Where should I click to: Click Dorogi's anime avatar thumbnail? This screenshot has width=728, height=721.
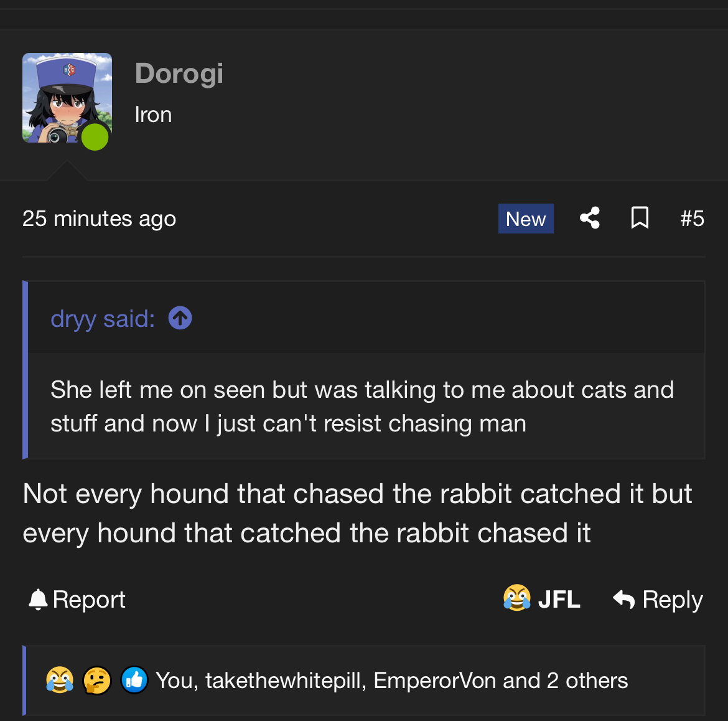pos(67,98)
